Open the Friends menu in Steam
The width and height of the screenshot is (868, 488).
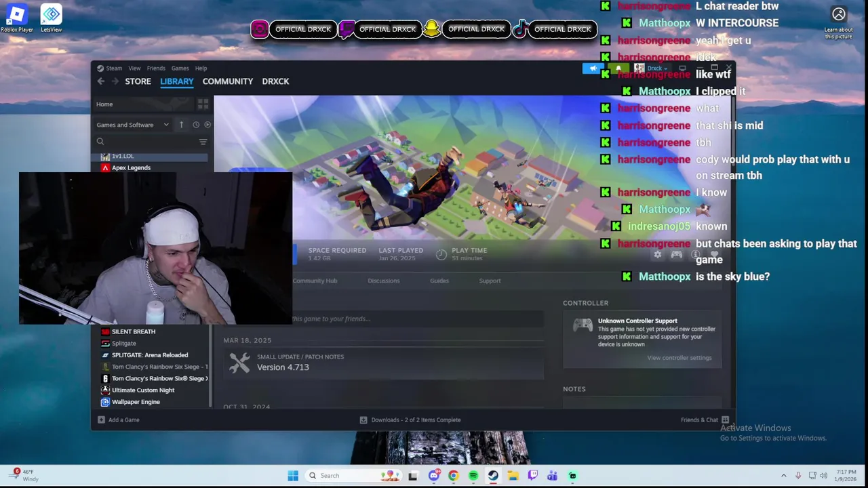(156, 68)
